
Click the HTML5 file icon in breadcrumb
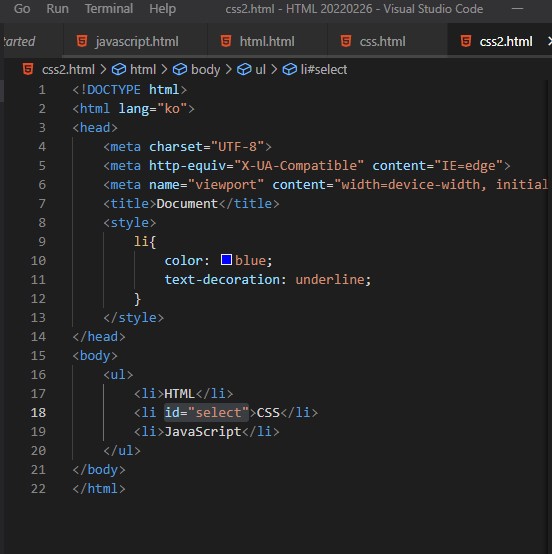click(28, 69)
